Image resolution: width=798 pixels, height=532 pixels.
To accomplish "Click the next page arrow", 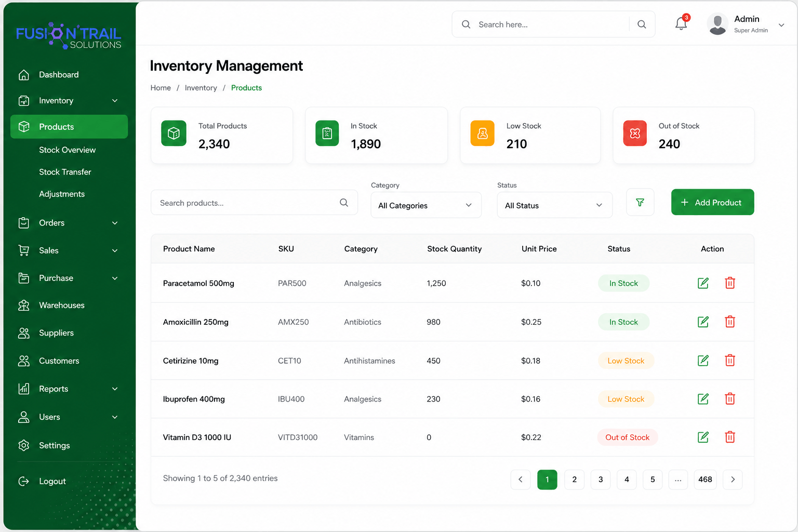I will pos(733,480).
